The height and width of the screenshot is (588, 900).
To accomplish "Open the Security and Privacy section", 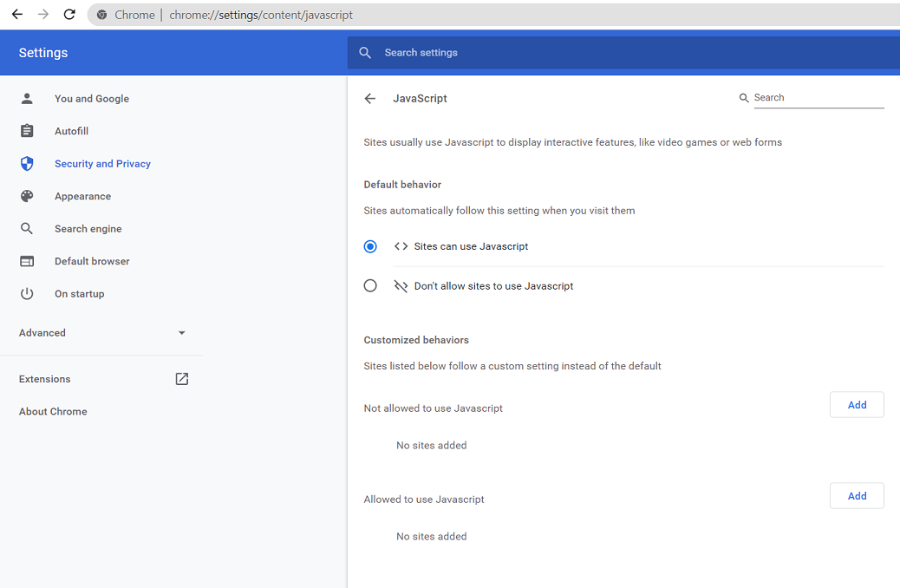I will [102, 164].
